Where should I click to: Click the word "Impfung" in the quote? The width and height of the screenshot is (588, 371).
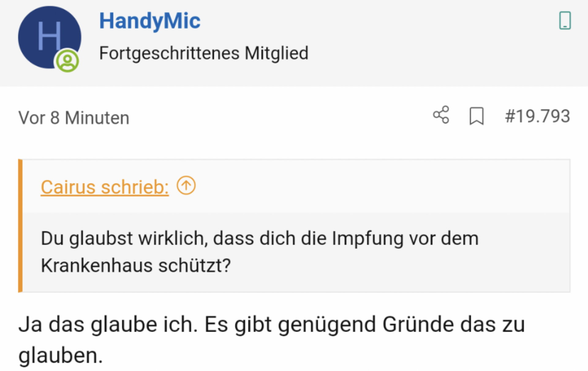[x=367, y=239]
